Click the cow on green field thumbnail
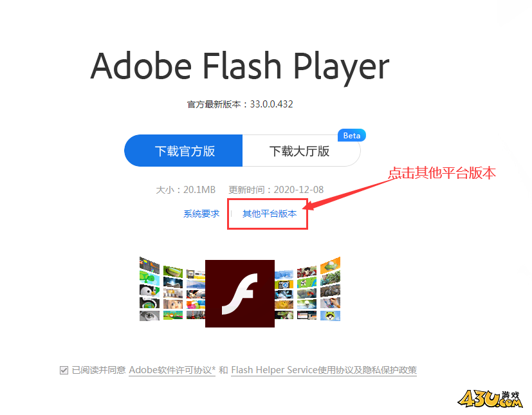Screen dimensions: 532x415 click(307, 282)
